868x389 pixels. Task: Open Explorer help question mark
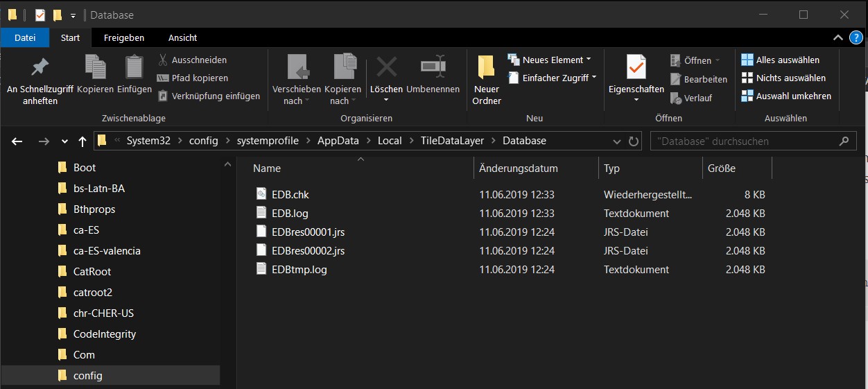(x=855, y=37)
